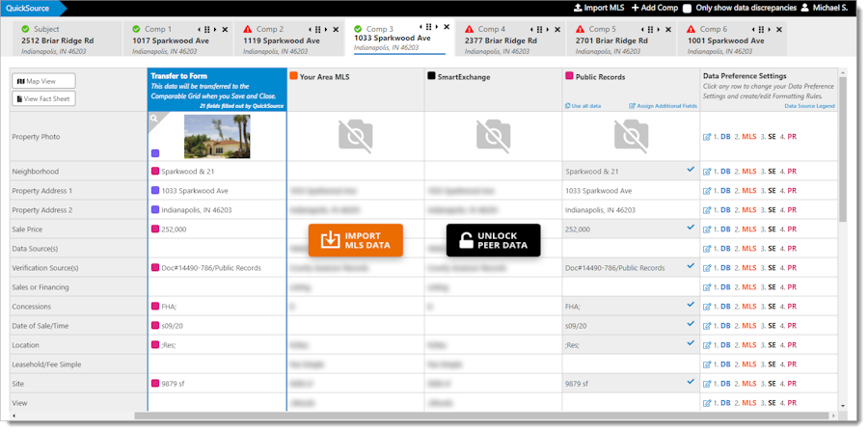Click Your Area MLS orange color square
Screen dimensions: 868x432
[x=293, y=76]
